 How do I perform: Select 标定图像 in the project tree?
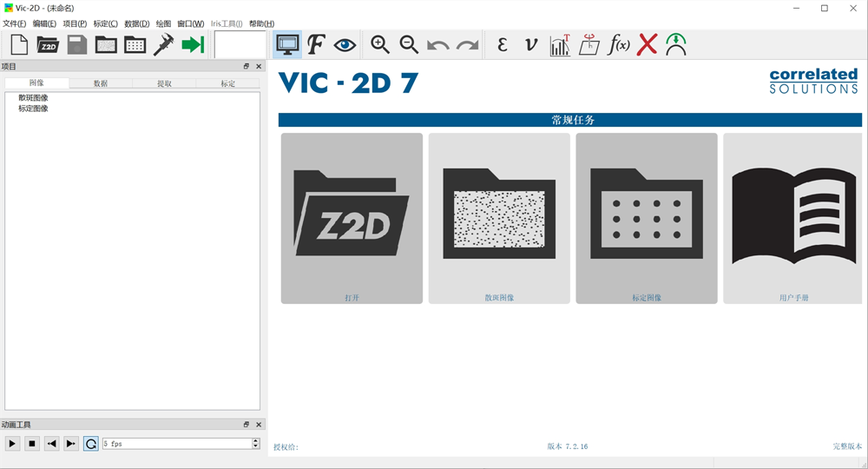[x=33, y=109]
